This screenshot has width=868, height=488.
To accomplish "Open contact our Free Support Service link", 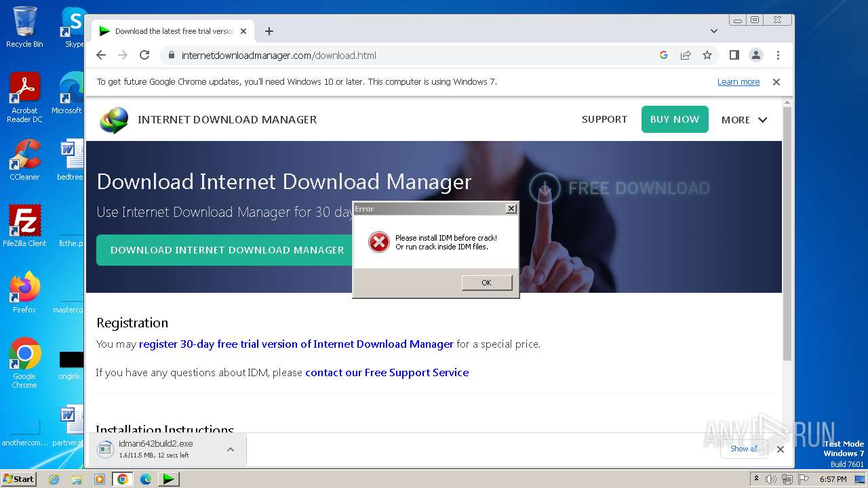I will (x=387, y=373).
